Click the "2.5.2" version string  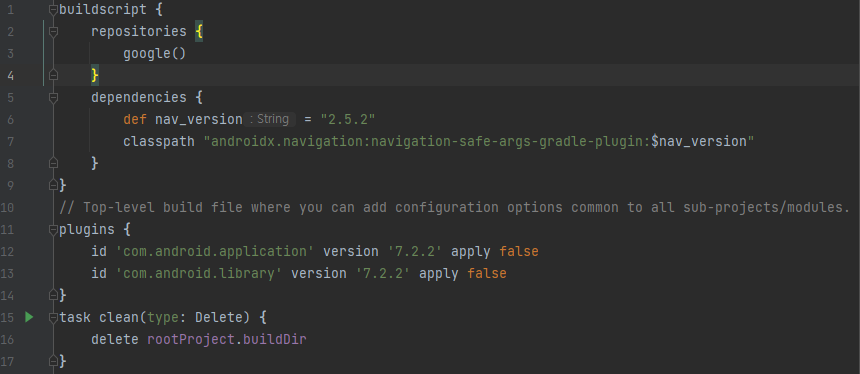pos(348,120)
